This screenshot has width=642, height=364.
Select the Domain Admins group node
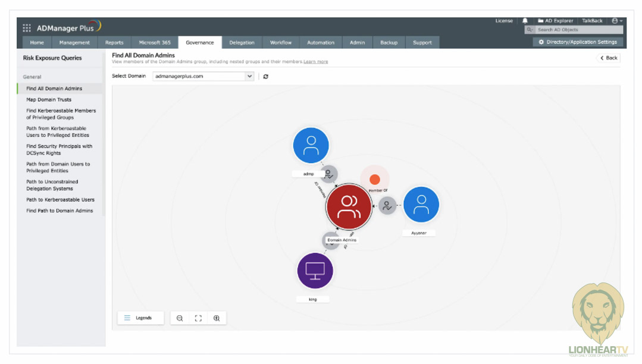coord(349,207)
